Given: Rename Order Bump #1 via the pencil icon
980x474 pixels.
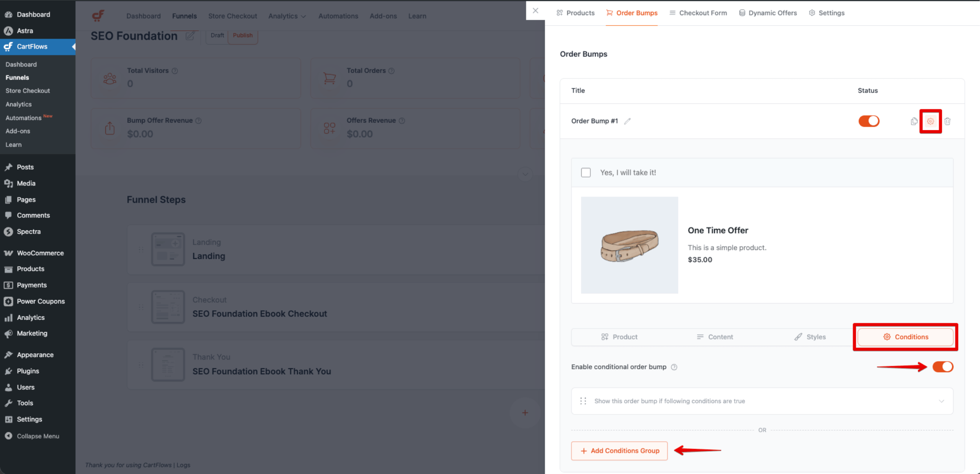Looking at the screenshot, I should click(627, 121).
